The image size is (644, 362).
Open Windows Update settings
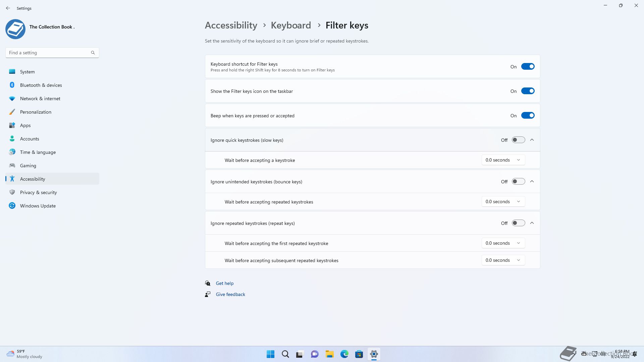[38, 206]
